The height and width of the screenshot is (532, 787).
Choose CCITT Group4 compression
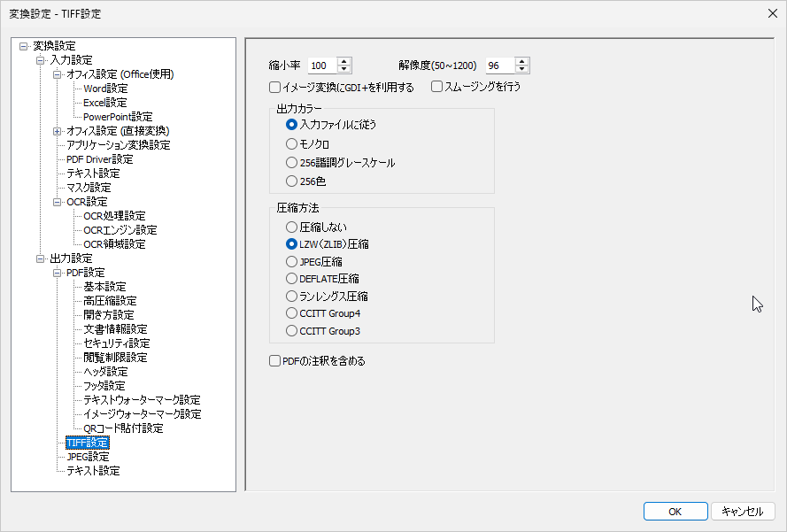(292, 313)
